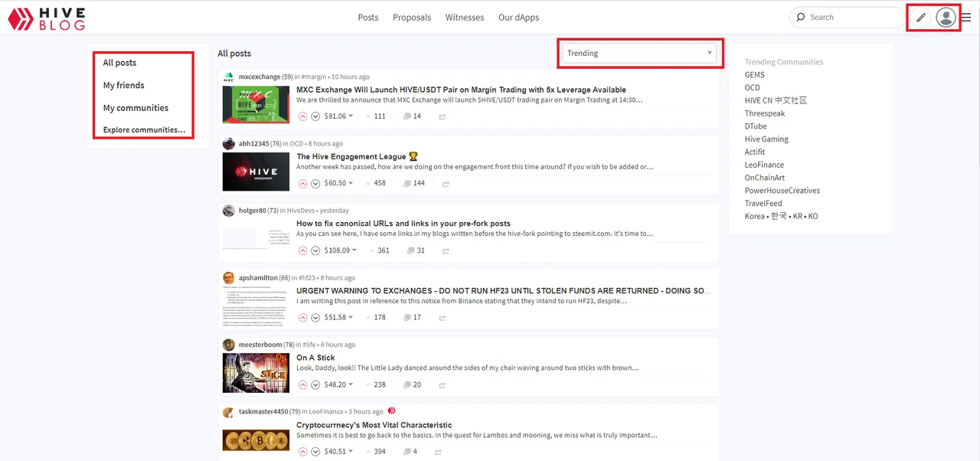Select My friends in the sidebar
Screen dimensions: 980x461
pos(124,85)
